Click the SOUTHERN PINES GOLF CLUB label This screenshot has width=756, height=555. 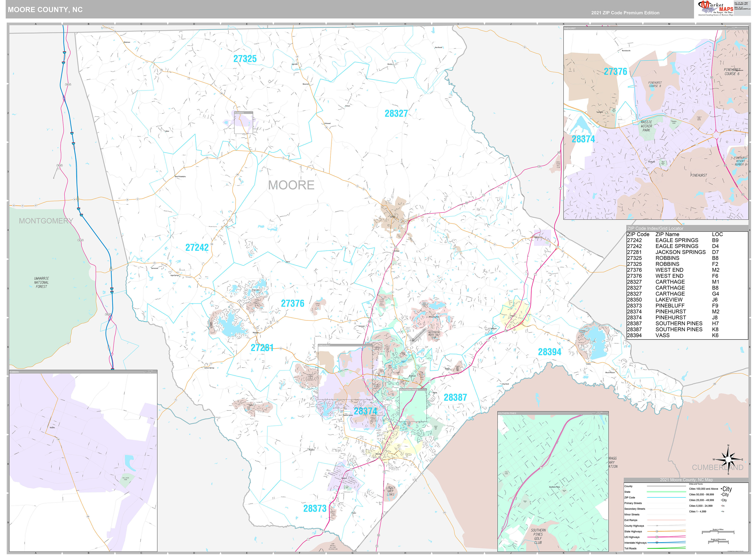pos(538,536)
